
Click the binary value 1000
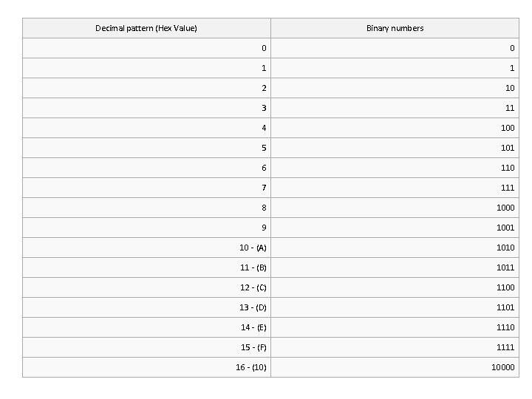click(505, 208)
